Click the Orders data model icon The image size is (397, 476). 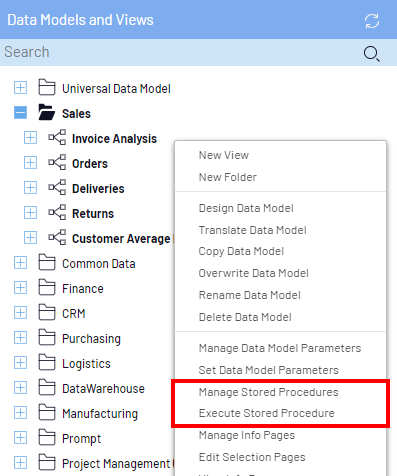click(x=57, y=162)
